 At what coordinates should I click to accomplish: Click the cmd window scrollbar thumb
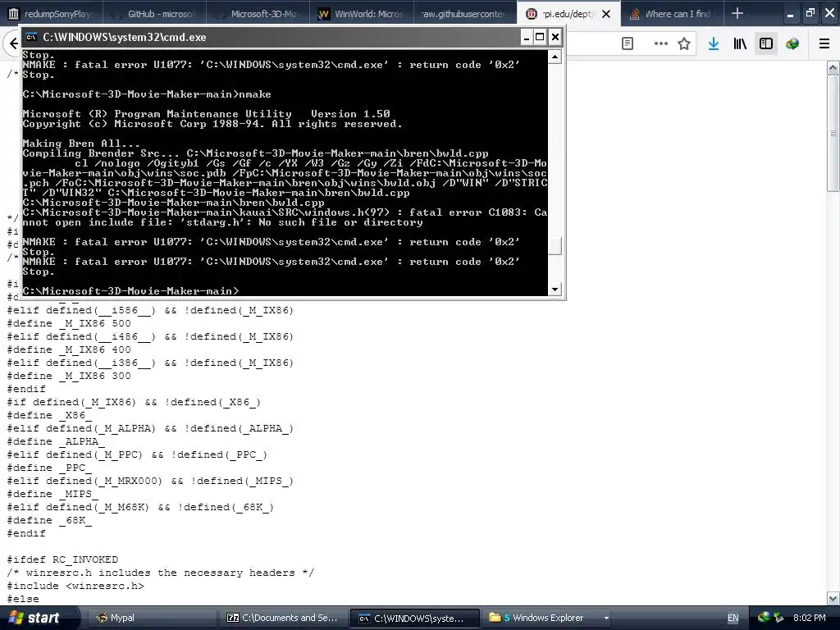coord(555,246)
